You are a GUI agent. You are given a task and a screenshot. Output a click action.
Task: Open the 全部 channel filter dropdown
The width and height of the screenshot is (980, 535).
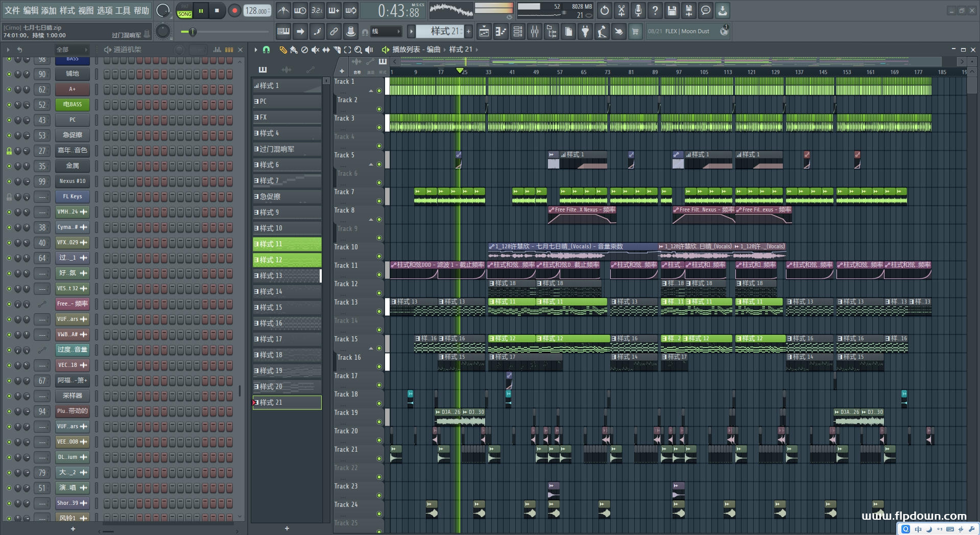click(x=71, y=50)
